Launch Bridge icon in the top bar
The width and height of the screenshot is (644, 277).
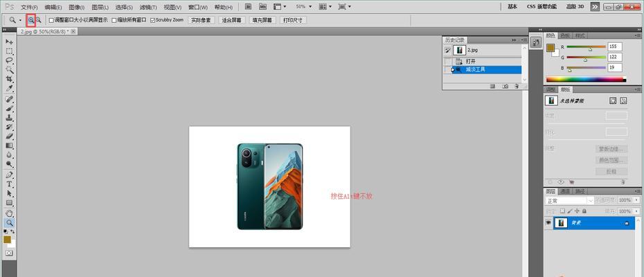(x=248, y=6)
